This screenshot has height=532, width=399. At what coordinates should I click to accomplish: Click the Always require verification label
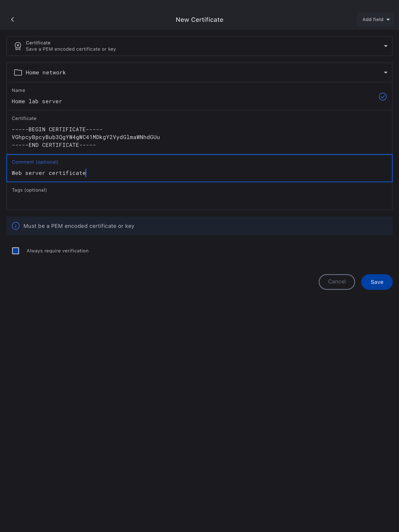click(x=58, y=251)
